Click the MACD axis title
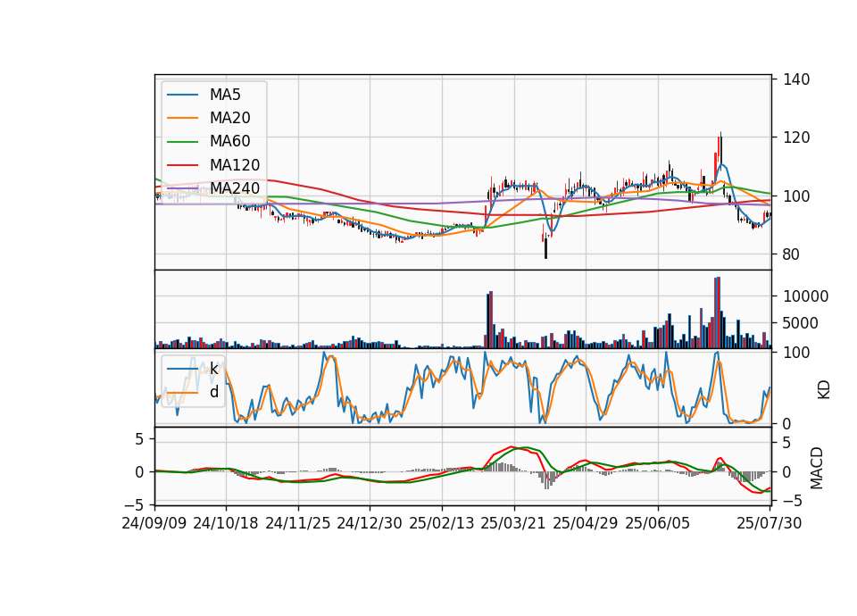The image size is (857, 616). [817, 468]
